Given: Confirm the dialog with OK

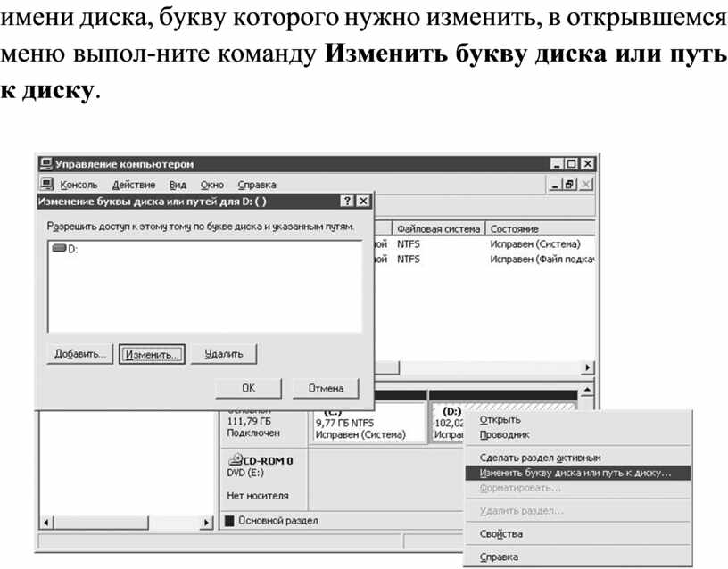Looking at the screenshot, I should pyautogui.click(x=248, y=388).
